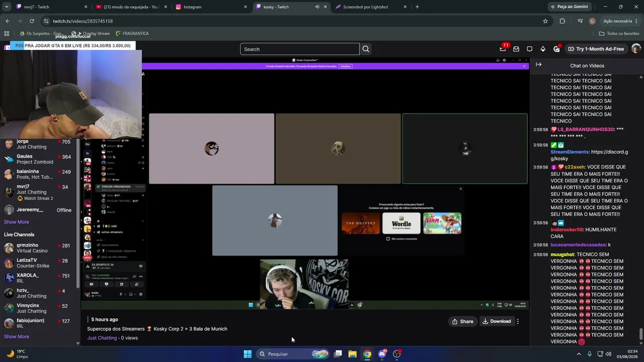Open the Chrome apps grid shortcut
This screenshot has height=362, width=644.
pos(7,34)
